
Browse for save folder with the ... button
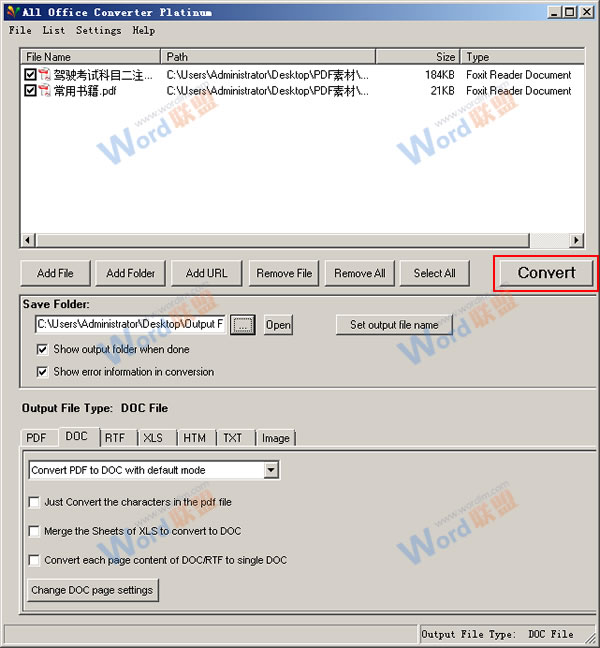click(x=243, y=325)
